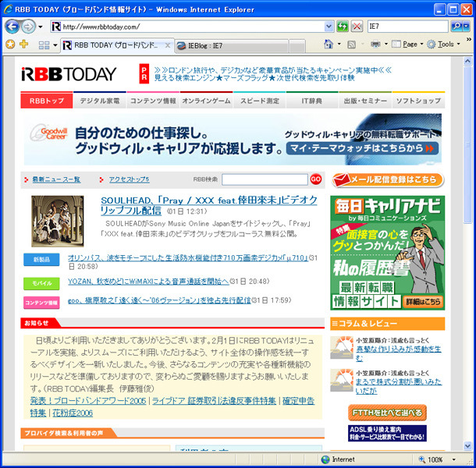
Task: Click the red Stop loading button
Action: point(357,27)
